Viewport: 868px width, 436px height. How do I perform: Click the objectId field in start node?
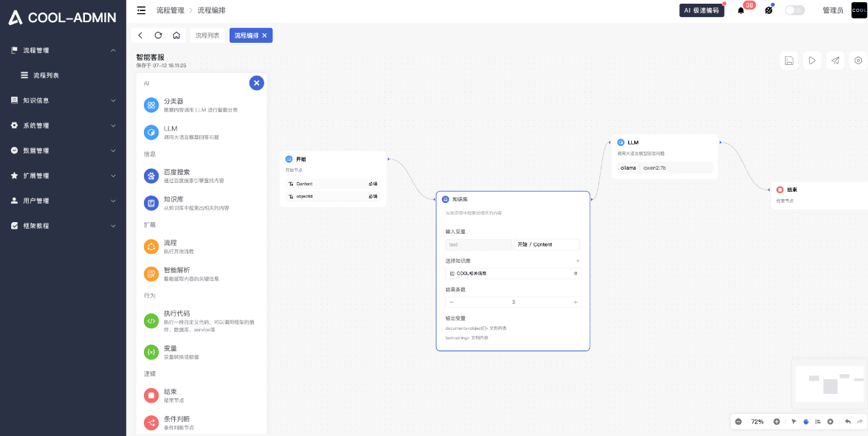[x=333, y=196]
